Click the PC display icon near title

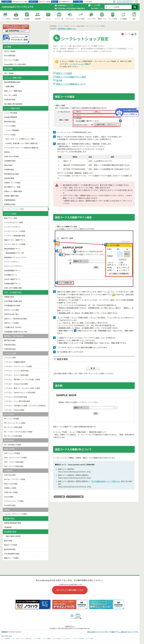(132, 34)
